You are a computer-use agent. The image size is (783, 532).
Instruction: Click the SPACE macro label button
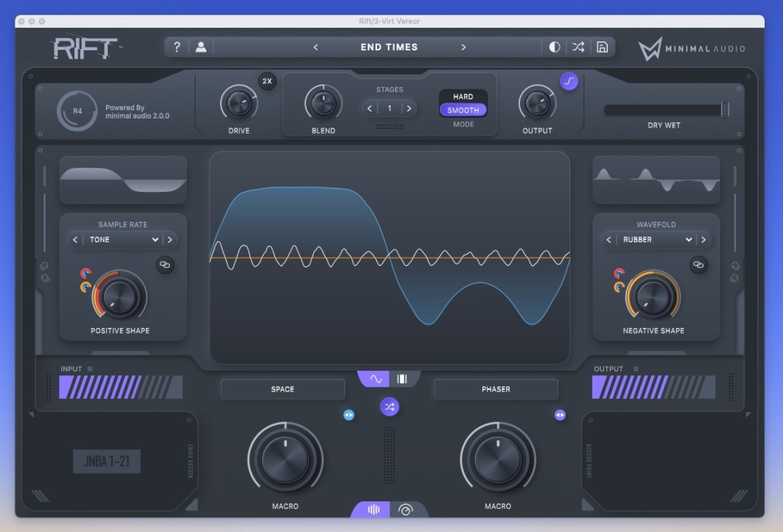pyautogui.click(x=283, y=389)
